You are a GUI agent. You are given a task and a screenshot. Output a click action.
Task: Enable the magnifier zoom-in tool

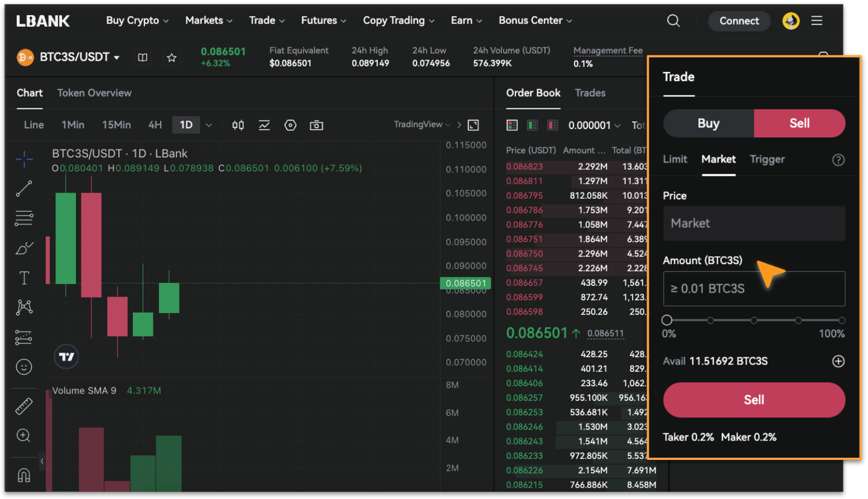point(23,436)
